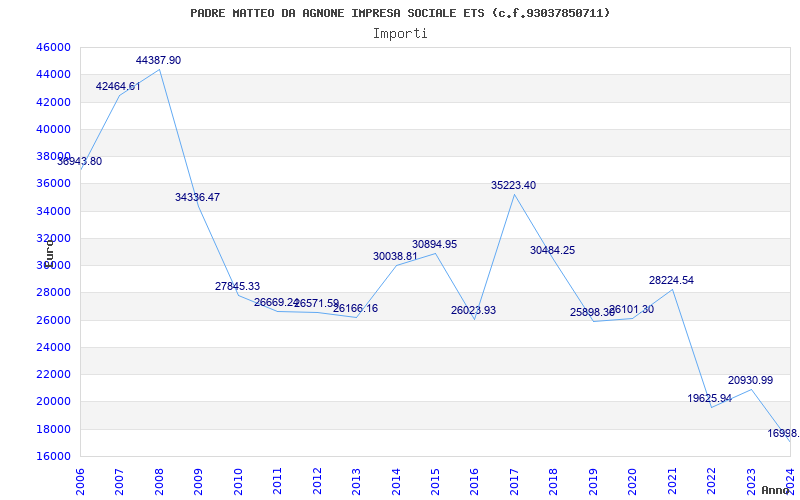800x500 pixels.
Task: Click the 40000 y-axis tick label
Action: tap(53, 129)
